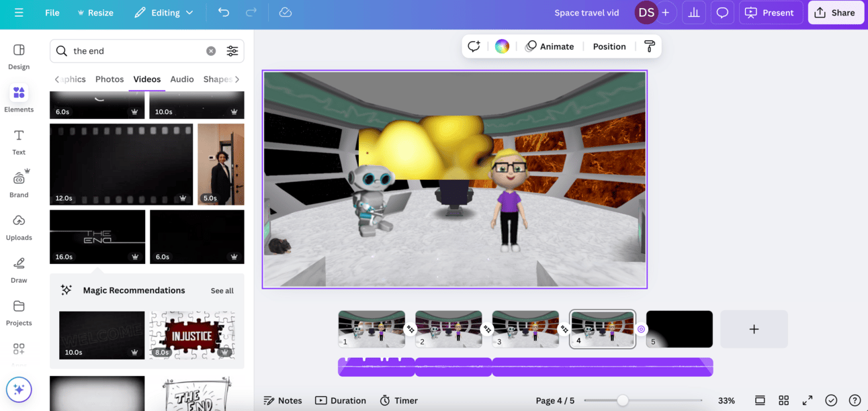Open the analytics chart icon

694,13
